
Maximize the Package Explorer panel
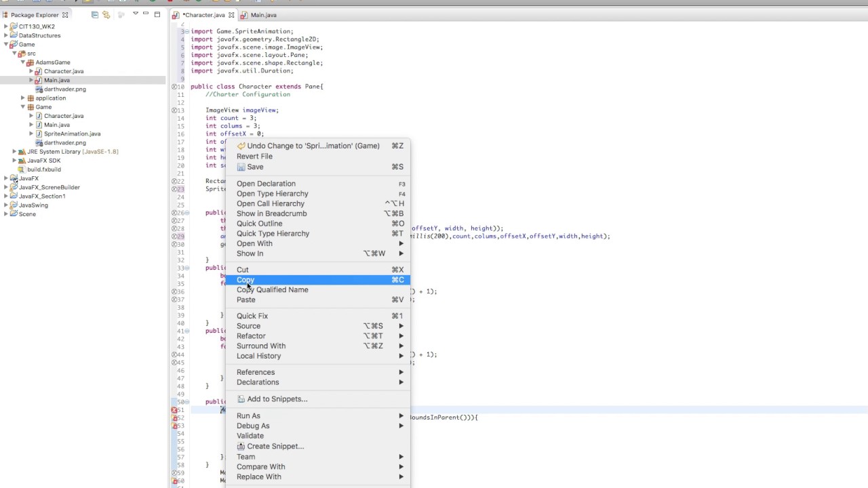tap(157, 14)
